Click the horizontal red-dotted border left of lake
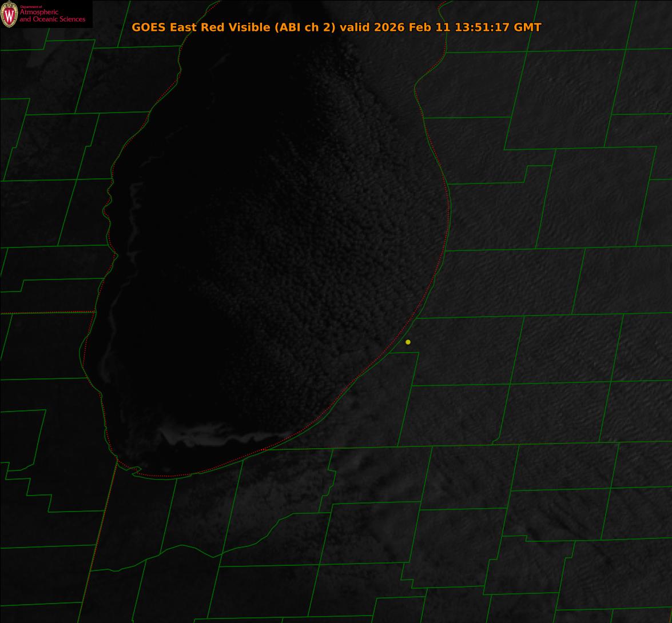The width and height of the screenshot is (672, 623). [x=46, y=313]
